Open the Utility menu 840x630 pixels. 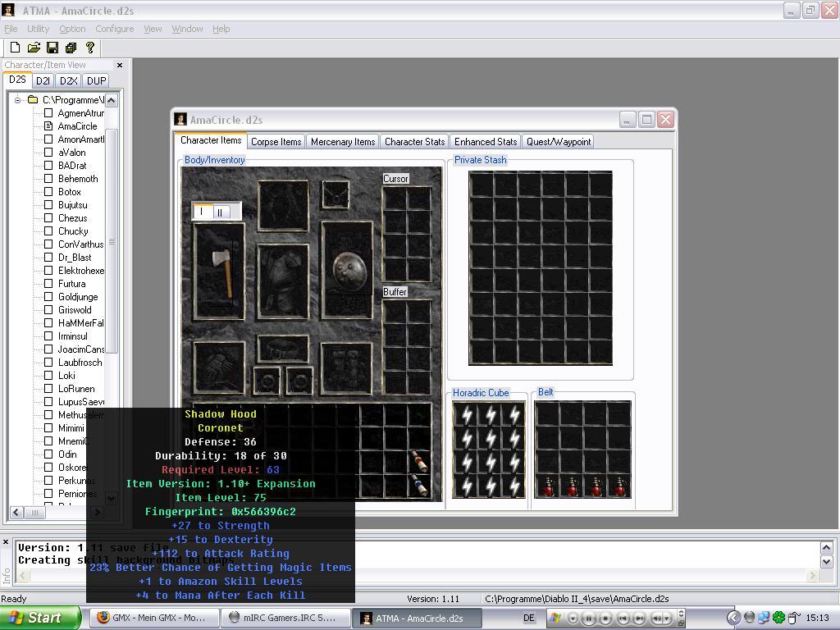click(38, 29)
